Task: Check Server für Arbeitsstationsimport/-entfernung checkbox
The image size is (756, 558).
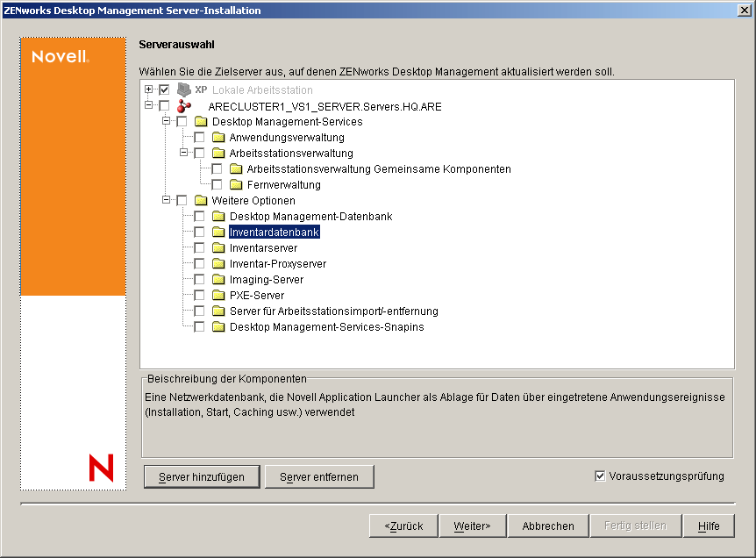Action: (199, 311)
